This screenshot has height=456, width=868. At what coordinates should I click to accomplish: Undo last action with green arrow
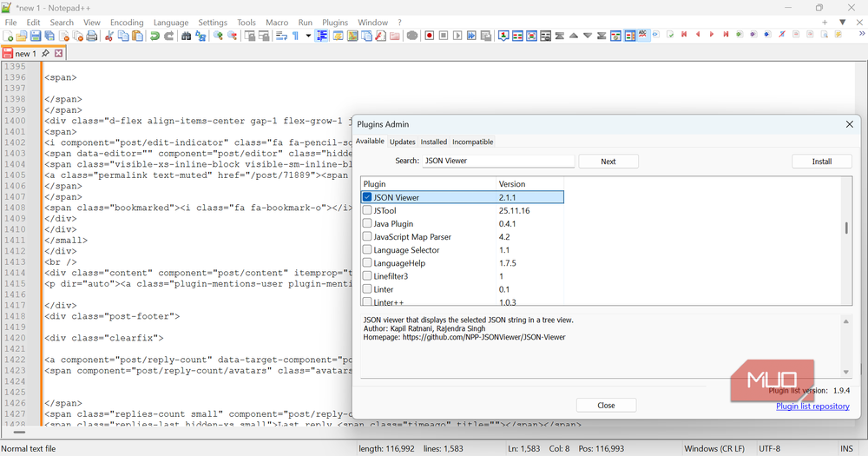[155, 36]
